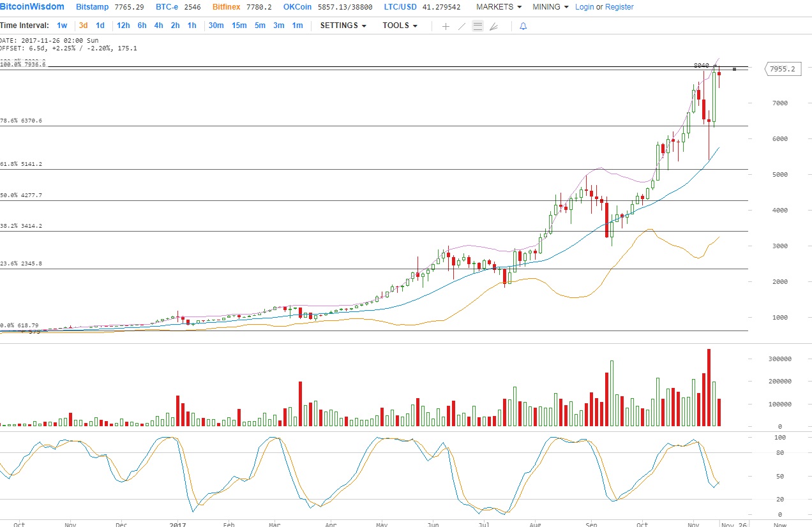Expand the MARKETS dropdown menu
The width and height of the screenshot is (812, 527).
499,7
